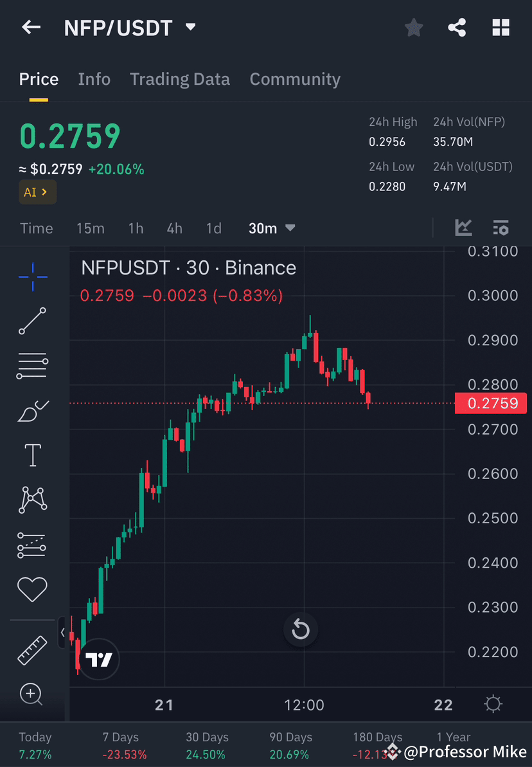
Task: Activate the zoom-in magnifier tool
Action: click(x=32, y=694)
